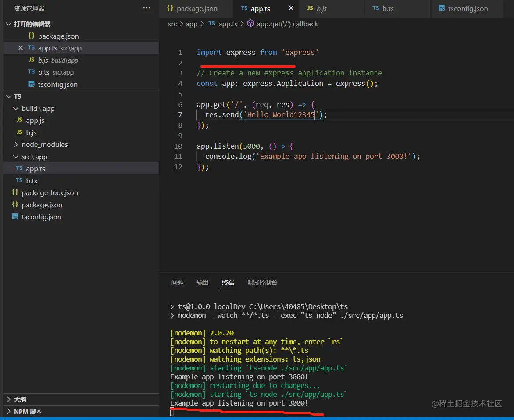Open b.js build\app from open editors
This screenshot has width=514, height=420.
click(81, 60)
